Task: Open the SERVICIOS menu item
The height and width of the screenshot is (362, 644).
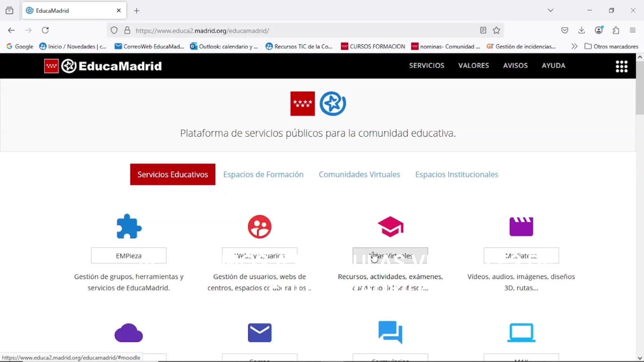Action: coord(427,66)
